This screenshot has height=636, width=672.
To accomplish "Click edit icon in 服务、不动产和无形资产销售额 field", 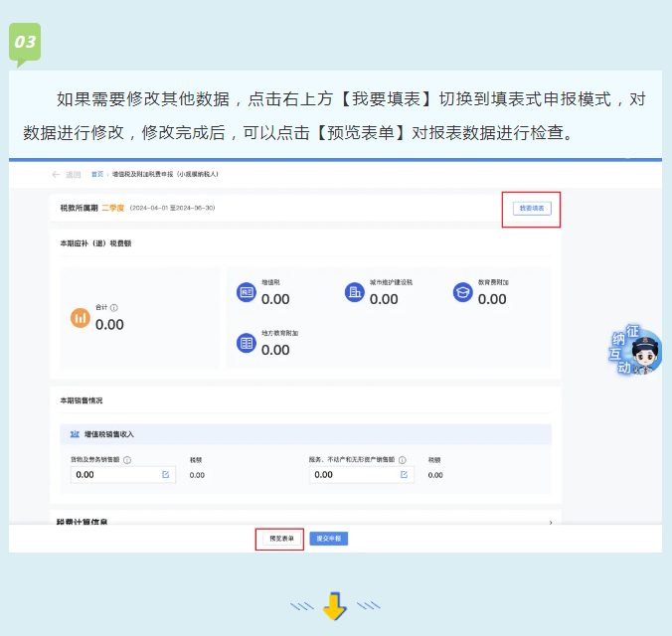I will coord(405,475).
